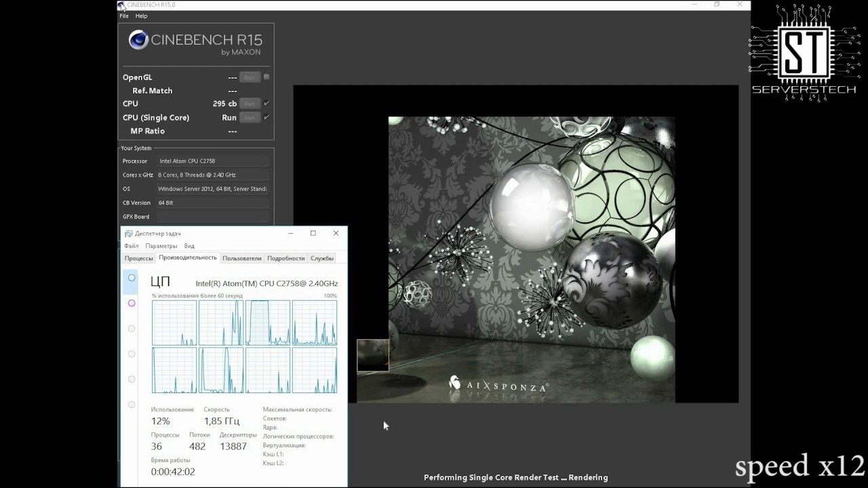Click status text "Performing Single Core Render Test"

(x=490, y=478)
